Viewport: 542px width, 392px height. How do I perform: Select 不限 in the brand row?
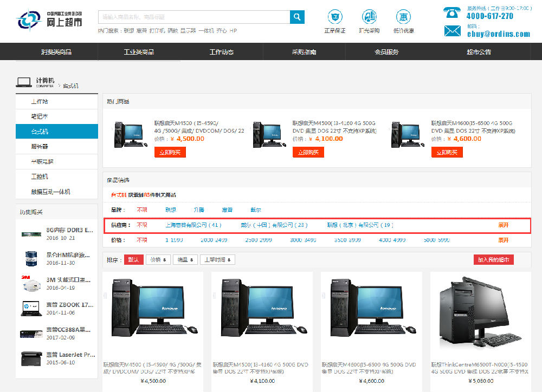(142, 210)
